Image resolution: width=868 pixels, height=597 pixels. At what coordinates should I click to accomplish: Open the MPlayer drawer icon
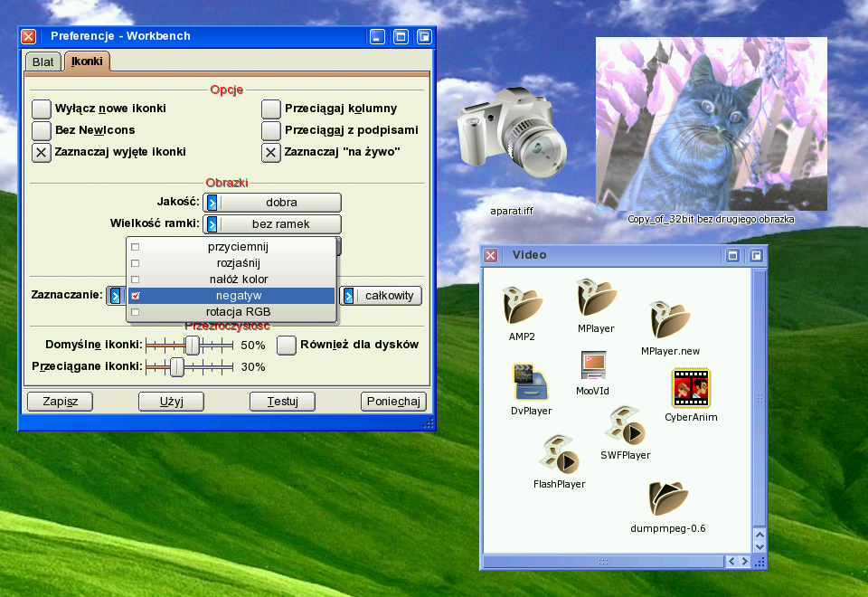[x=596, y=298]
